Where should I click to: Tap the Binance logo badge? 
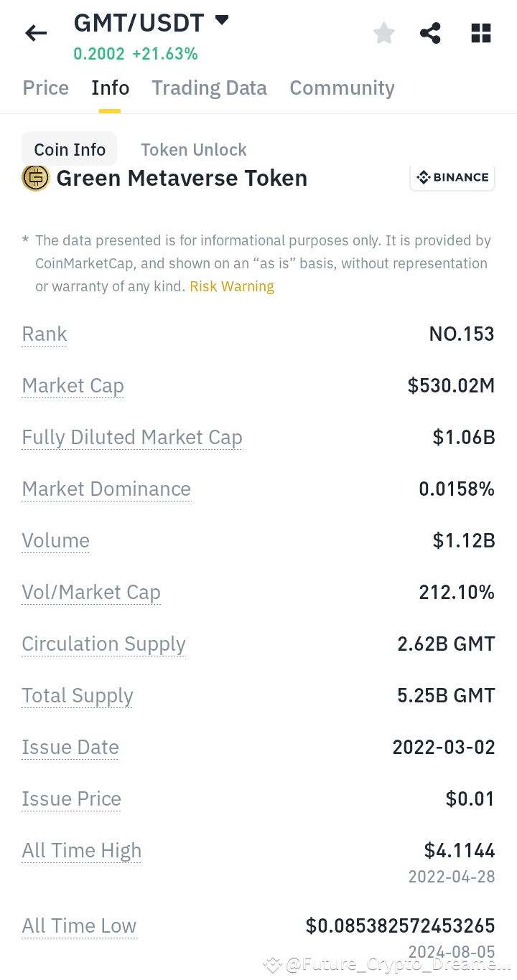452,177
